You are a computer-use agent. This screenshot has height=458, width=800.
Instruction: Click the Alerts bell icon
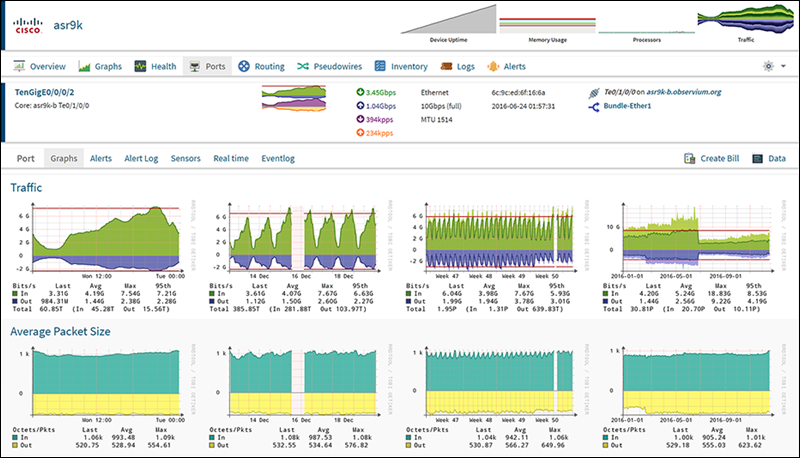tap(493, 66)
